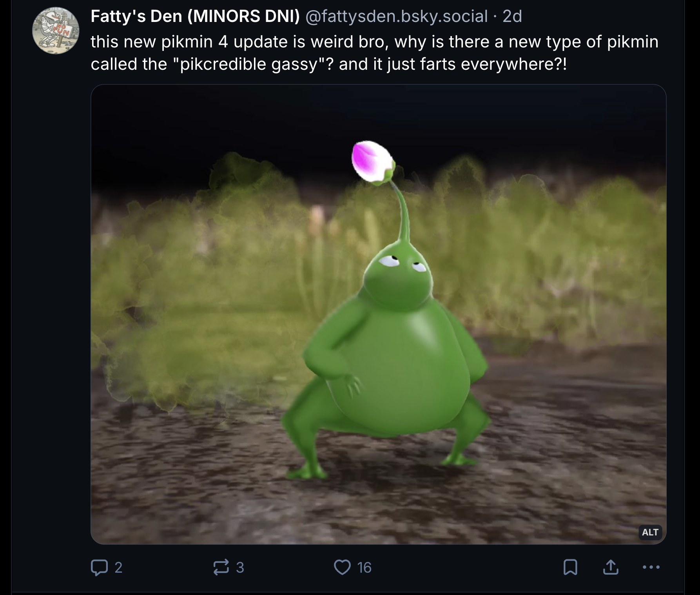Click the repost count number 3

[240, 568]
